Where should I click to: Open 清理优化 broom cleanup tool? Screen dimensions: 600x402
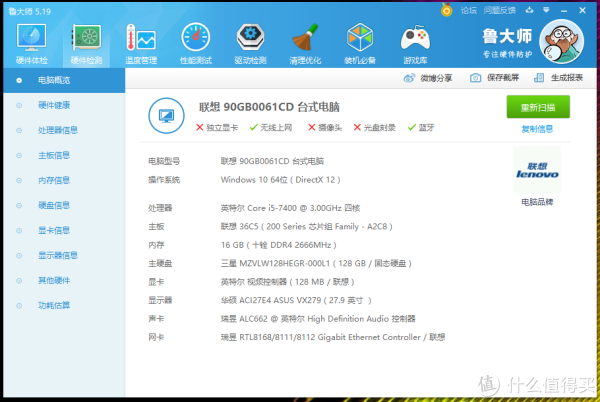(x=305, y=43)
